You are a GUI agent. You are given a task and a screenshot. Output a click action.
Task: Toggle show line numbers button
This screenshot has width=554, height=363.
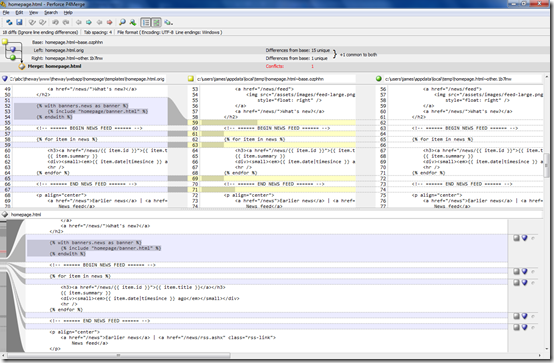[146, 22]
